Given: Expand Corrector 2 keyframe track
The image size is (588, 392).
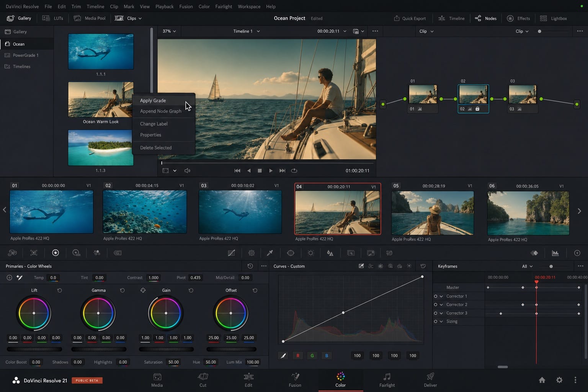Looking at the screenshot, I should [441, 305].
